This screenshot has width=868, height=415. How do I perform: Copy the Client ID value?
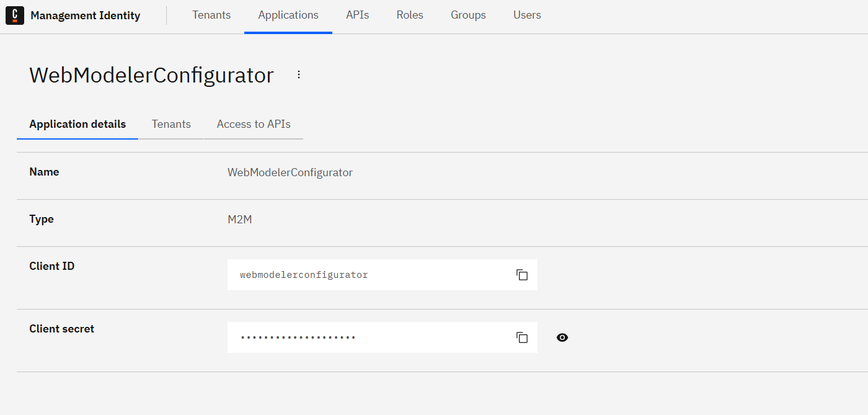pyautogui.click(x=522, y=275)
